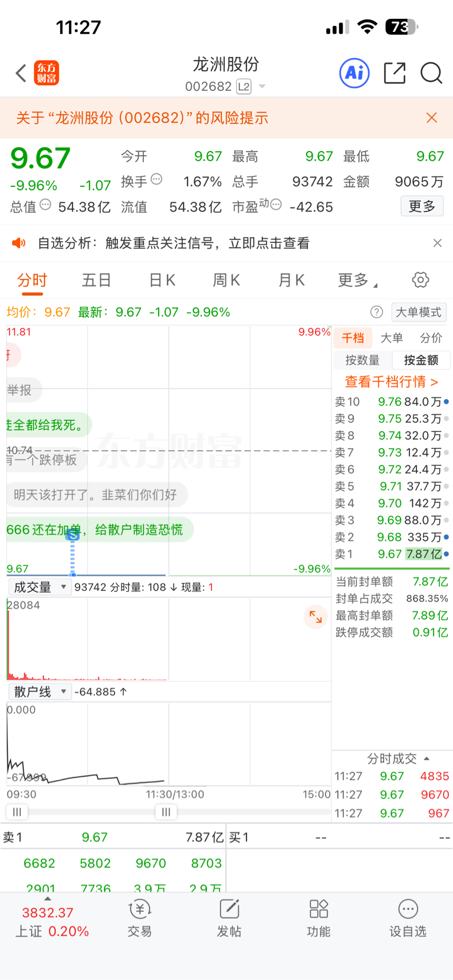Toggle 大单模式 button
The height and width of the screenshot is (980, 453).
(x=419, y=312)
